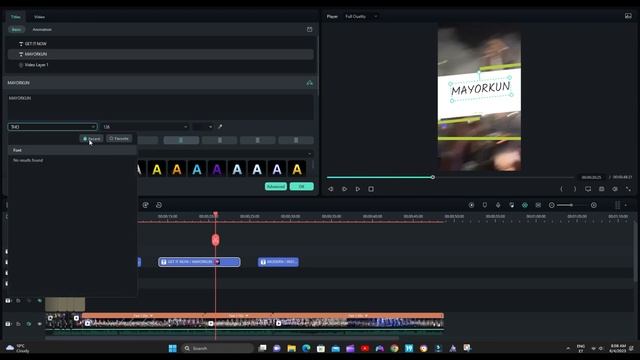The height and width of the screenshot is (360, 640).
Task: Click the marker shield icon in the timeline toolbar
Action: click(x=485, y=205)
